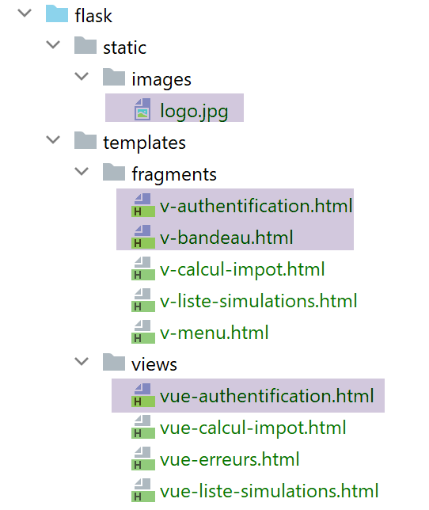
Task: Click the HTML icon of vue-liste-simulations.html
Action: 143,490
